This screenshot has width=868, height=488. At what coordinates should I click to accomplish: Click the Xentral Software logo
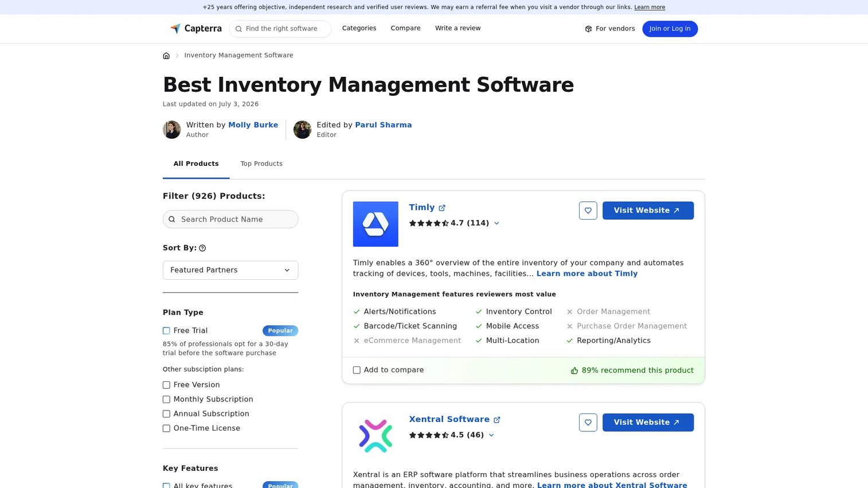coord(376,436)
